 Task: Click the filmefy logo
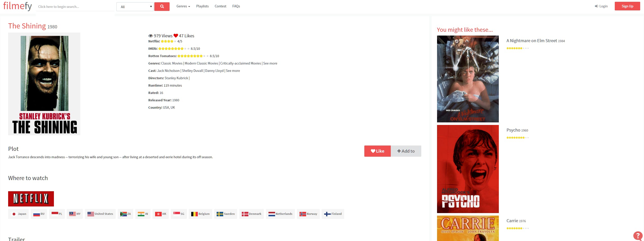[x=17, y=6]
